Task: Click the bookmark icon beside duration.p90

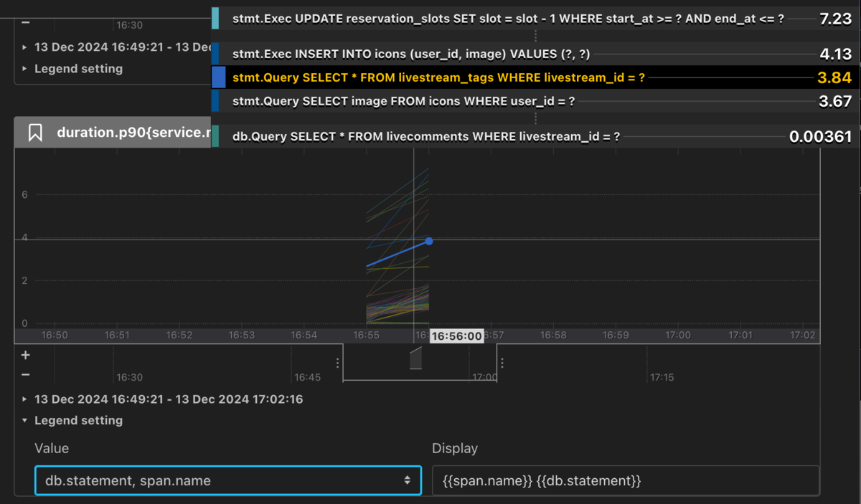Action: pos(35,133)
